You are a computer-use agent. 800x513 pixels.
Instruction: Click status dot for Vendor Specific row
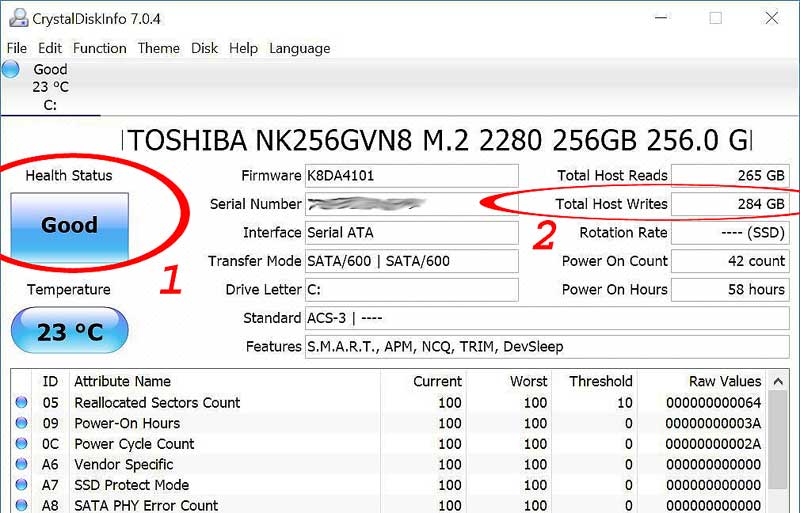(21, 464)
